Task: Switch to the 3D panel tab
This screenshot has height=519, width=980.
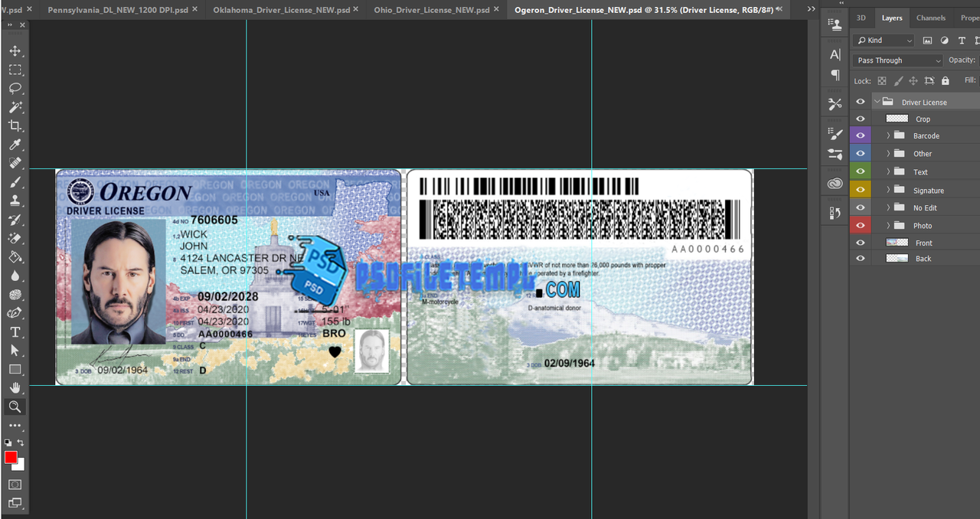Action: [x=861, y=18]
